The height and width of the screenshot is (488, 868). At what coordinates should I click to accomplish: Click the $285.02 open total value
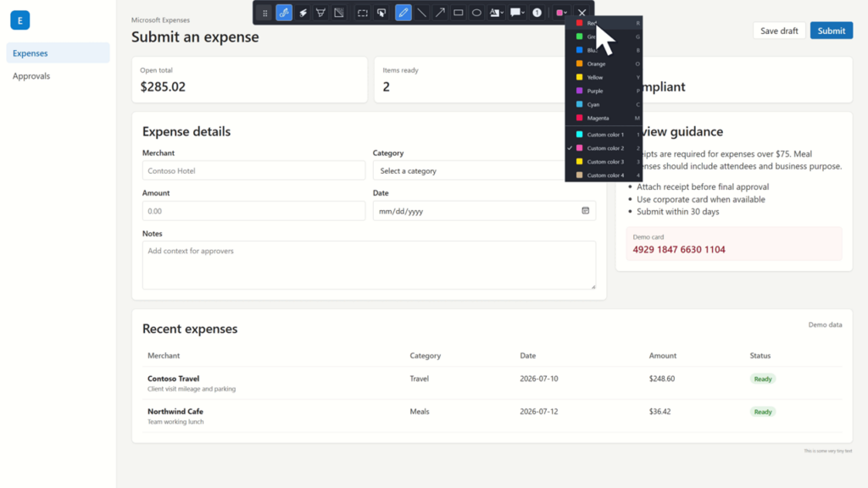(163, 87)
